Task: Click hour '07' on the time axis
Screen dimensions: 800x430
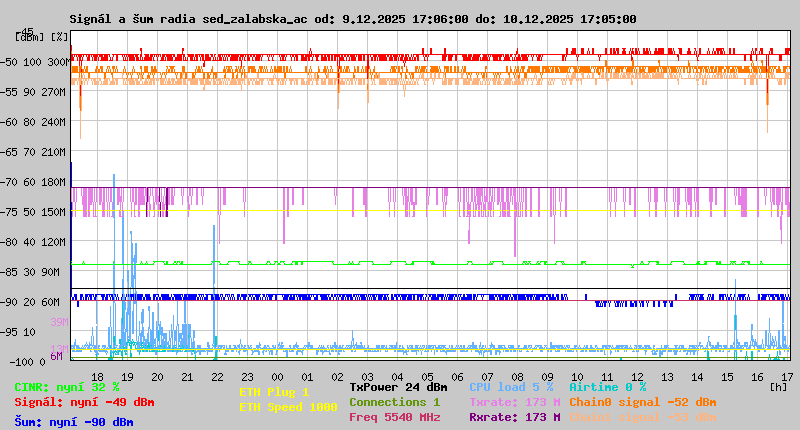Action: pyautogui.click(x=487, y=377)
